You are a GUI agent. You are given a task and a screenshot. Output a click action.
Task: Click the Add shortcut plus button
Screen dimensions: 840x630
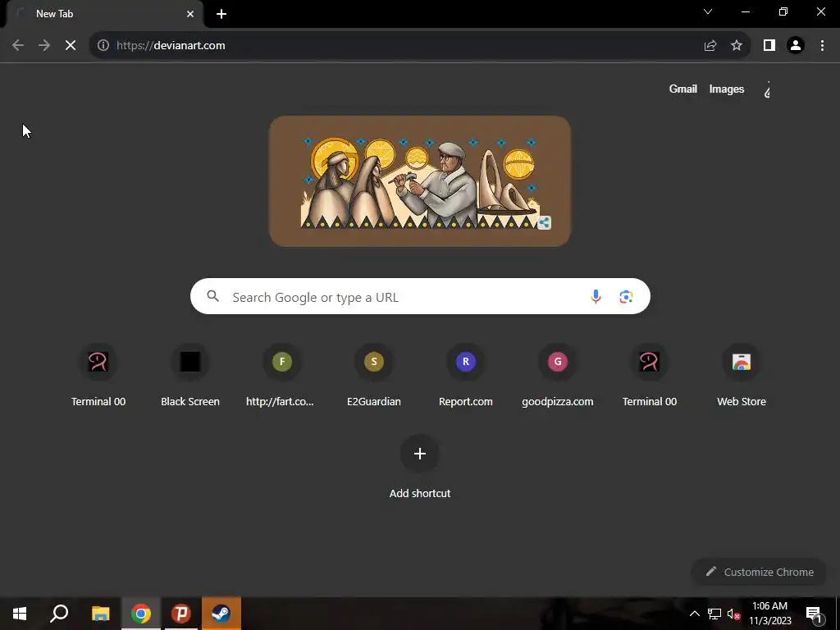pos(420,454)
